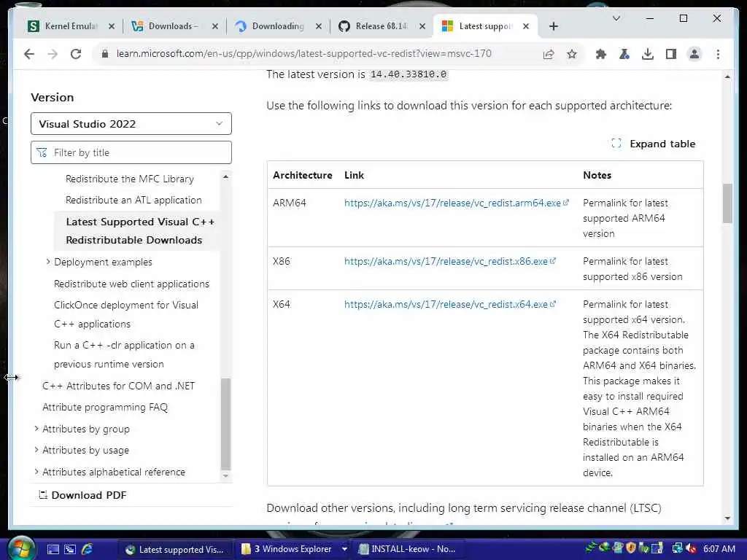Open Redistribute the MFC Library
This screenshot has width=747, height=560.
pos(130,179)
